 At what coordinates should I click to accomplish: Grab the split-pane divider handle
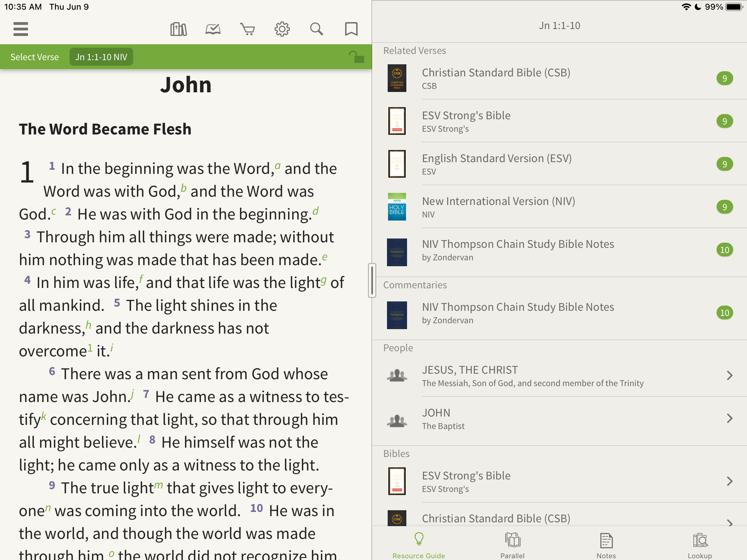[x=372, y=280]
